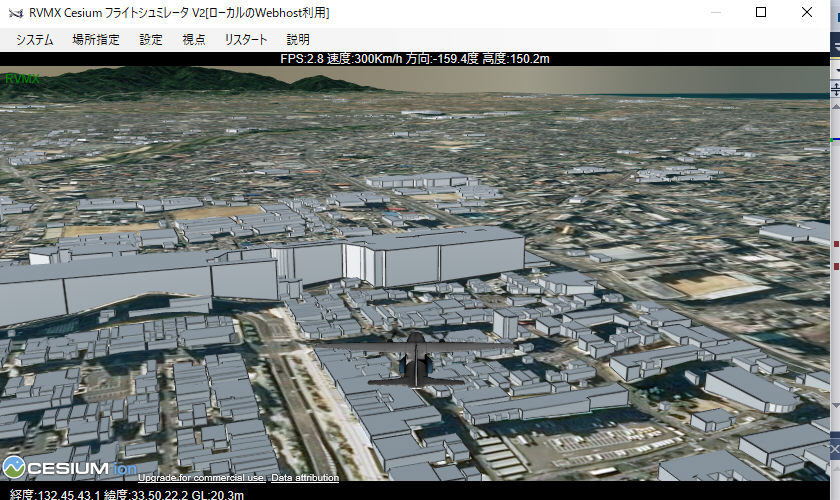Open the 設定 settings menu
The width and height of the screenshot is (840, 500).
click(x=151, y=40)
